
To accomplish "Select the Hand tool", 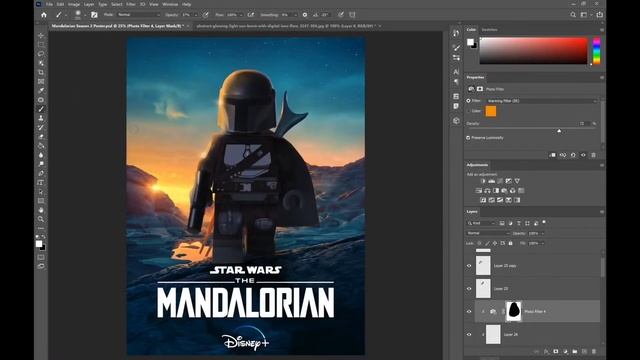I will (x=41, y=210).
